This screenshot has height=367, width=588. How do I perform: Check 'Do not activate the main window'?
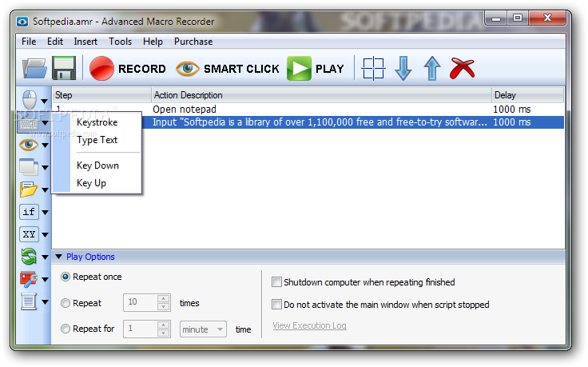coord(276,305)
